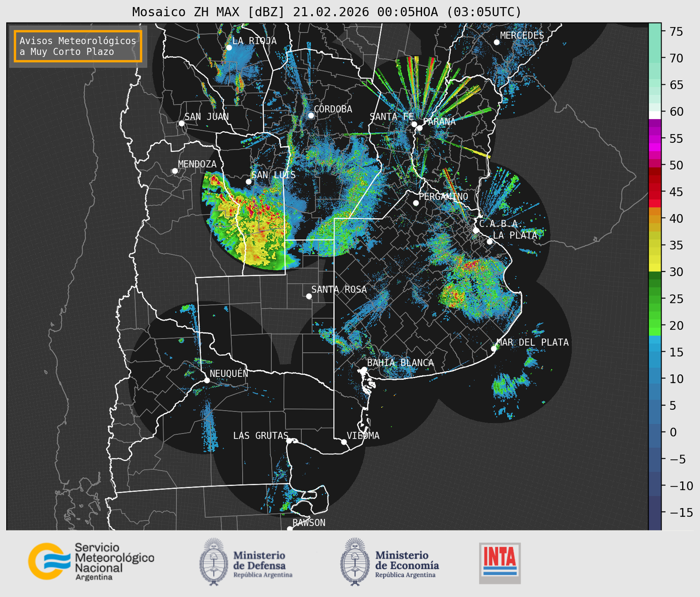Screen dimensions: 700x597
Task: Click the Mendoza city marker dot
Action: 175,171
